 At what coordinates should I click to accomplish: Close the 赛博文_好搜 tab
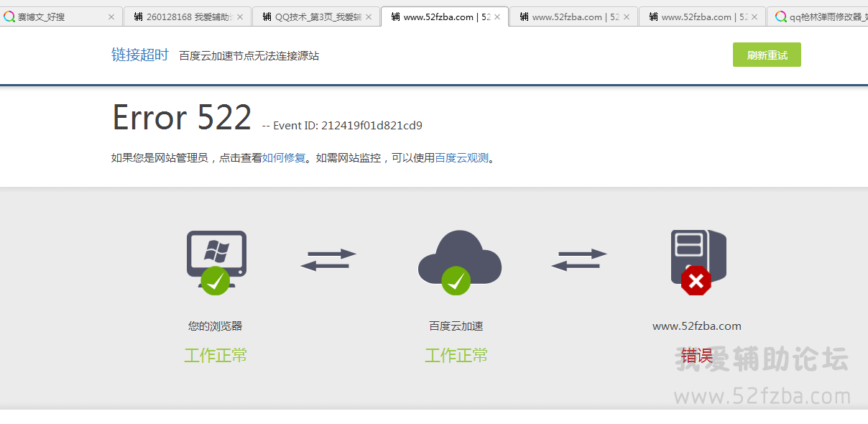[111, 17]
